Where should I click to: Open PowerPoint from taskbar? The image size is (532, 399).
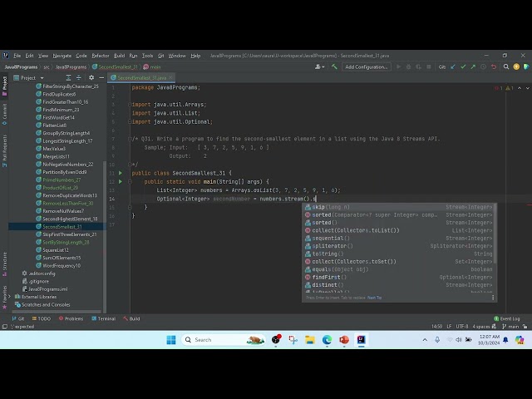(x=344, y=340)
